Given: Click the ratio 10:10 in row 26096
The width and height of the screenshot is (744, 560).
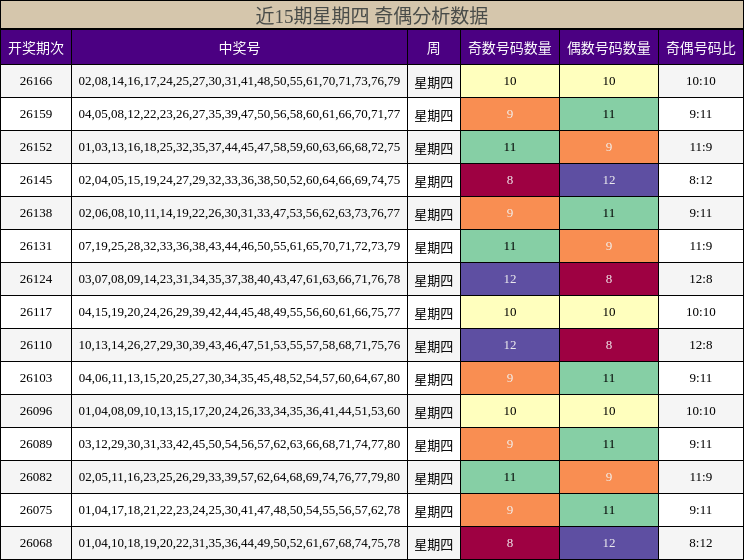Looking at the screenshot, I should (701, 411).
